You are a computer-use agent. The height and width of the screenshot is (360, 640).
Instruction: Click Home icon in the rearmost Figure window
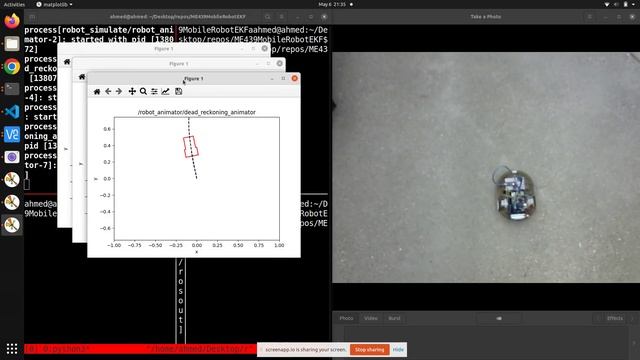(x=67, y=62)
